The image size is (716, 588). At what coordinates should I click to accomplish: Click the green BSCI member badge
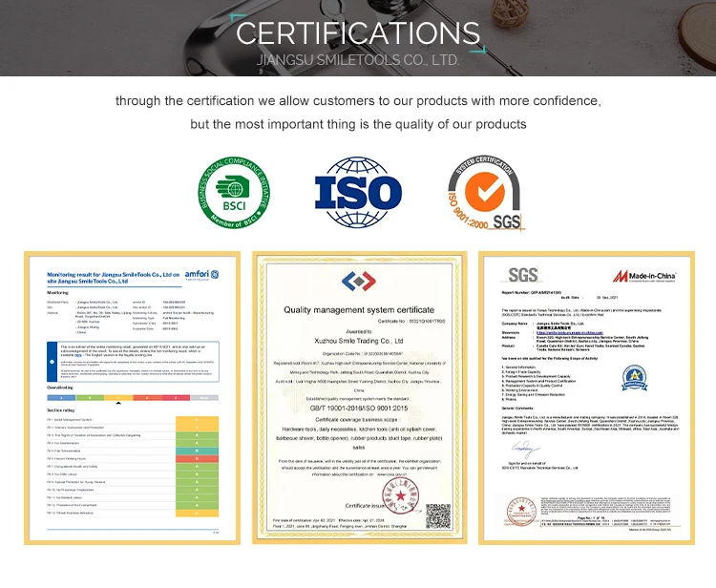click(x=234, y=193)
